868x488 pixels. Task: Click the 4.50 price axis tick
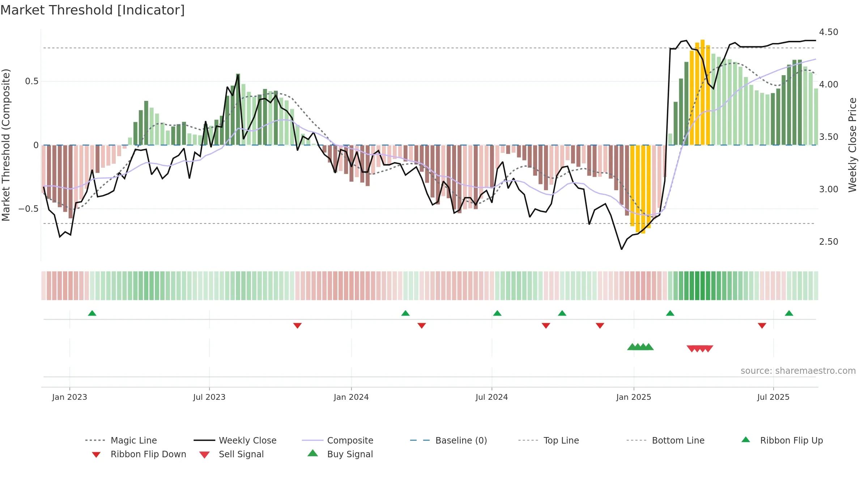[x=829, y=32]
